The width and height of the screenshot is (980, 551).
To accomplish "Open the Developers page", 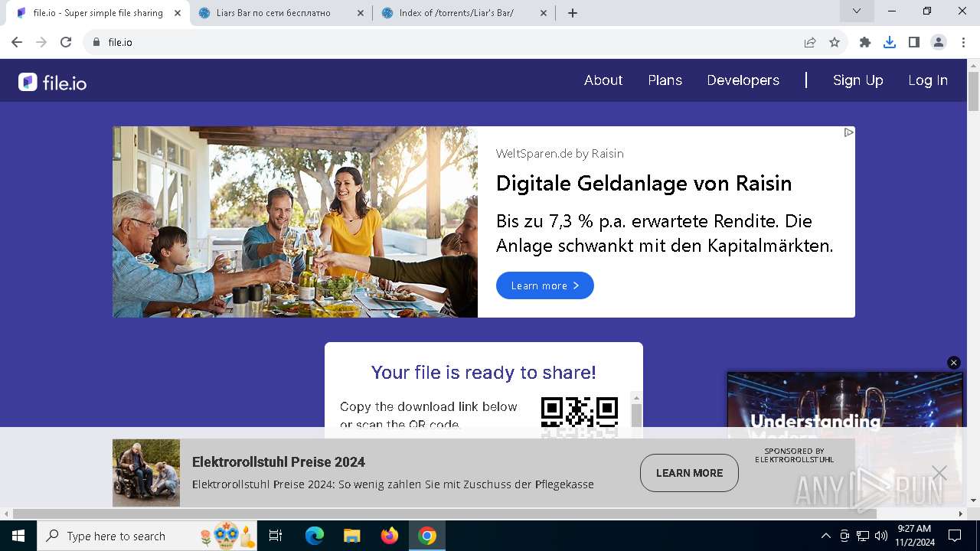I will point(743,80).
